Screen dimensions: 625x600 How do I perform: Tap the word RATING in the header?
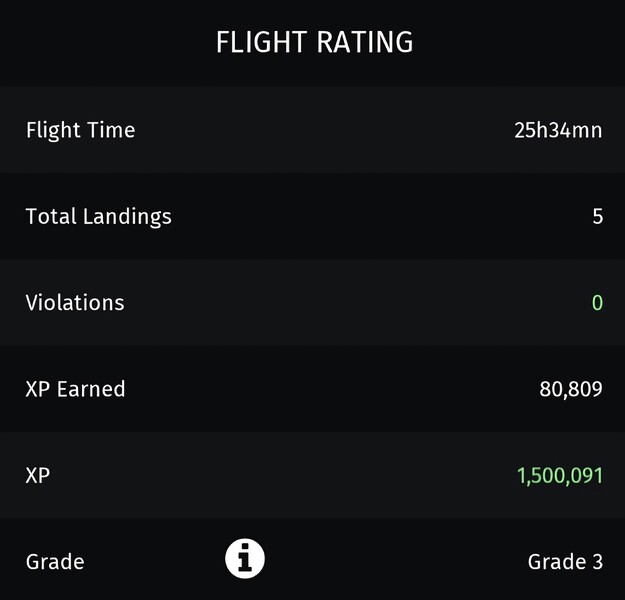[365, 42]
